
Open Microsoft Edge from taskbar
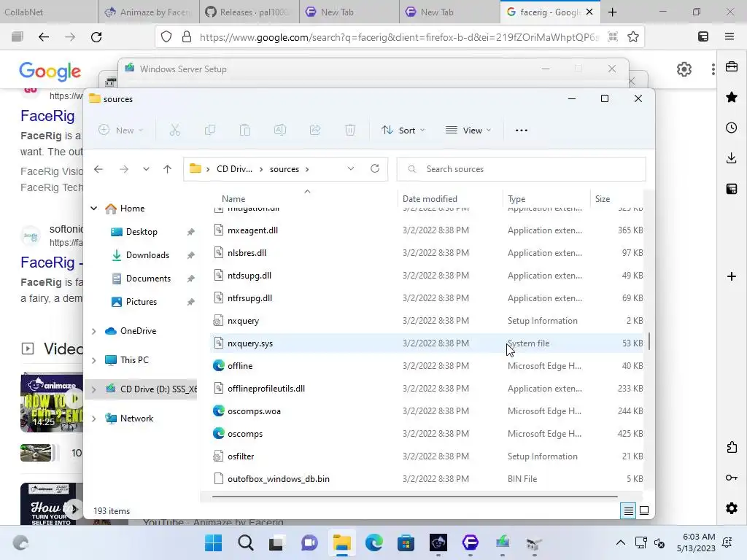(x=374, y=542)
